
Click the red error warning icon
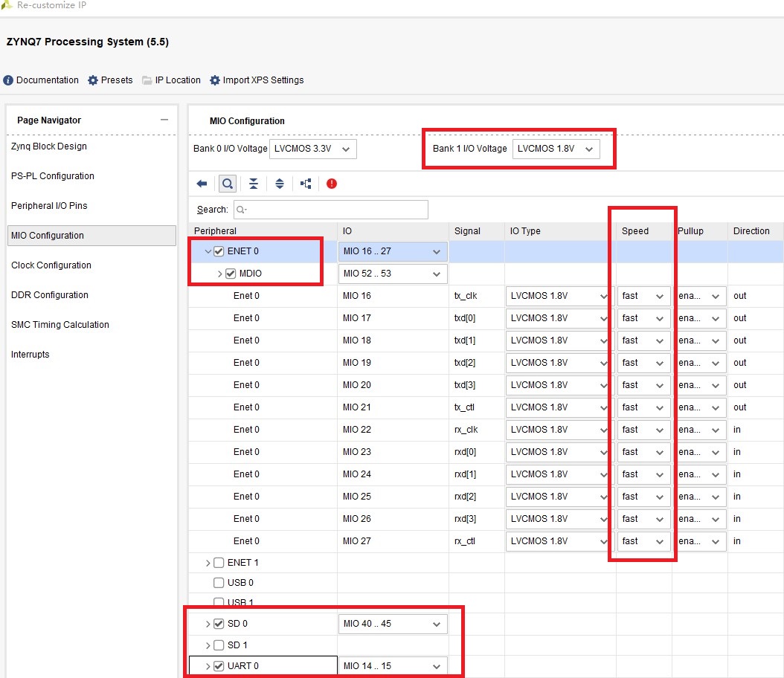point(332,184)
